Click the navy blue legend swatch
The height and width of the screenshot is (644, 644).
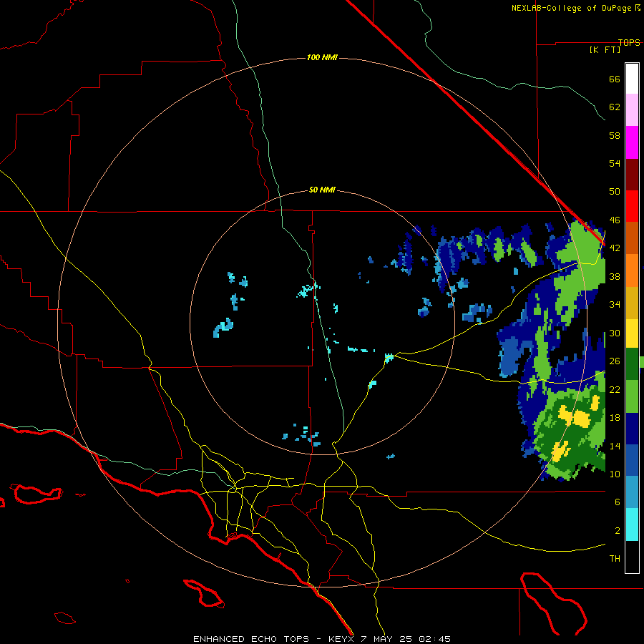point(632,429)
